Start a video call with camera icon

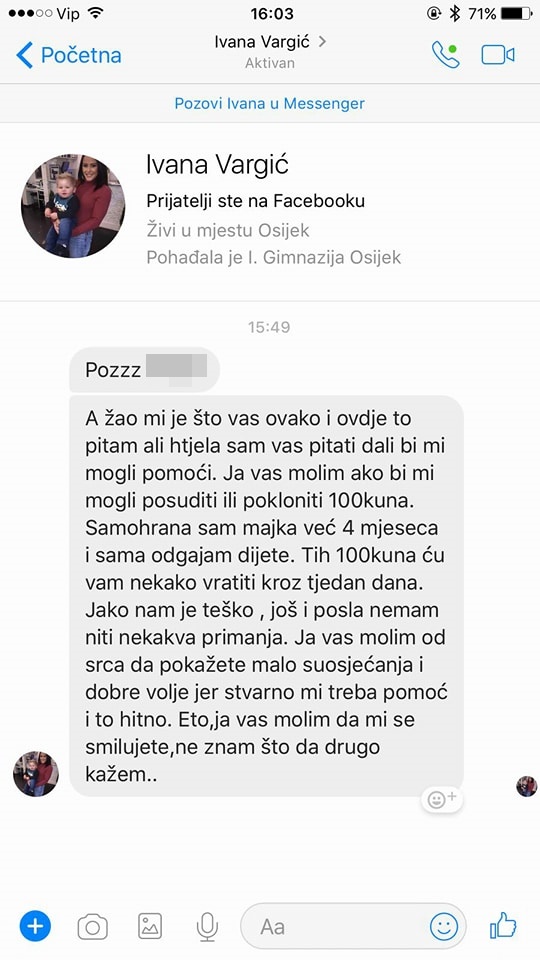click(497, 55)
